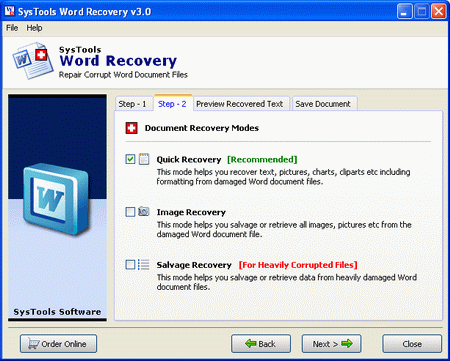This screenshot has height=361, width=450.
Task: Click the red cross Document Recovery Modes icon
Action: coord(132,128)
